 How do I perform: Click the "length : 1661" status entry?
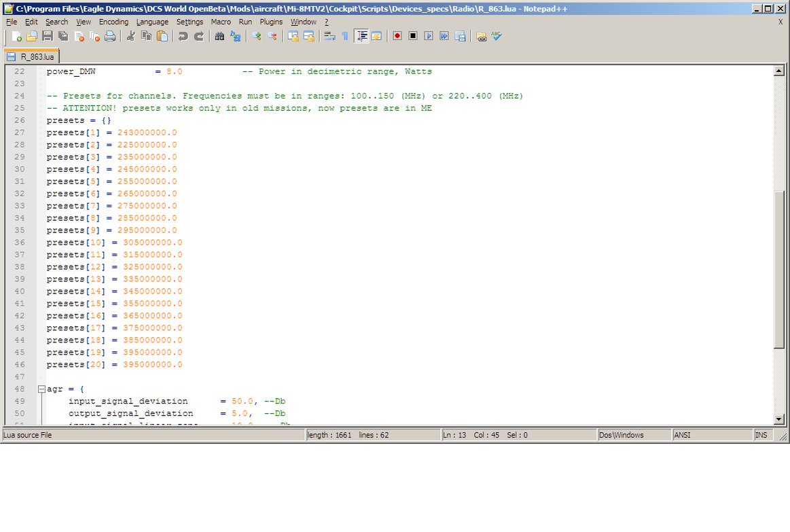(x=329, y=435)
